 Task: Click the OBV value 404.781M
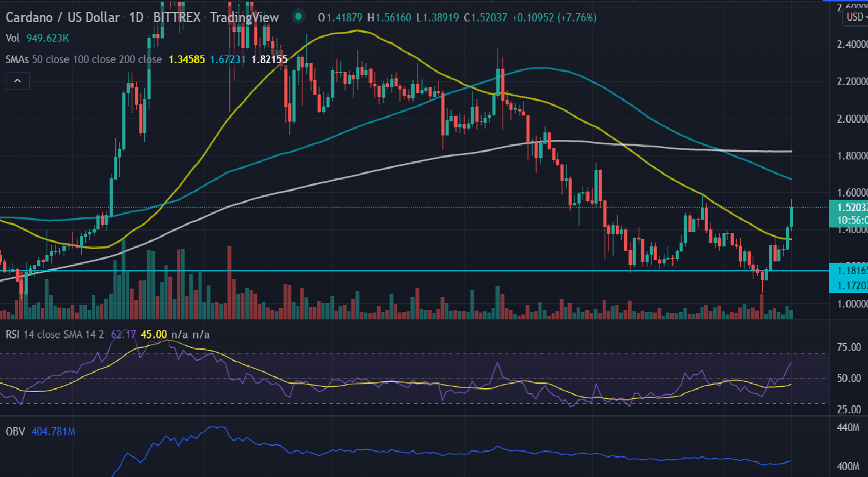pyautogui.click(x=54, y=432)
